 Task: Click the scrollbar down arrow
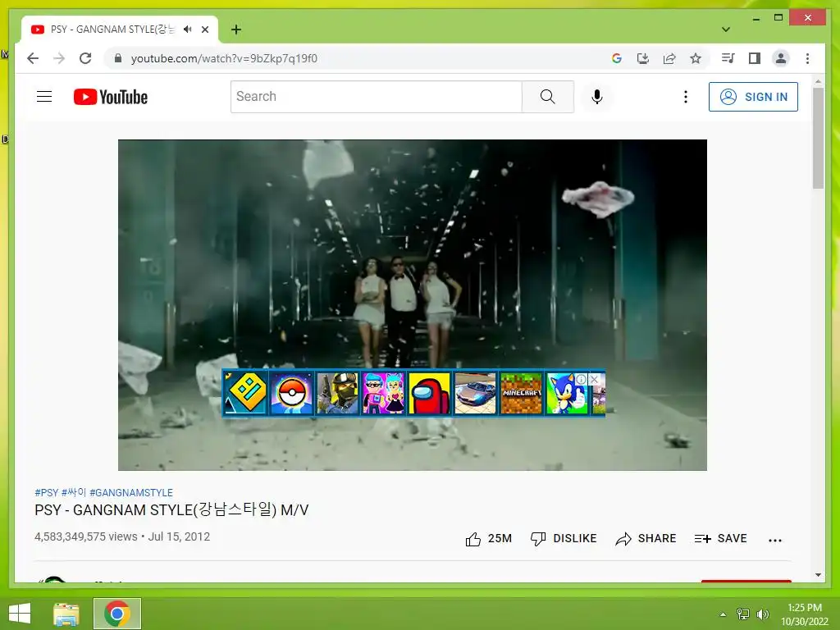(x=818, y=575)
